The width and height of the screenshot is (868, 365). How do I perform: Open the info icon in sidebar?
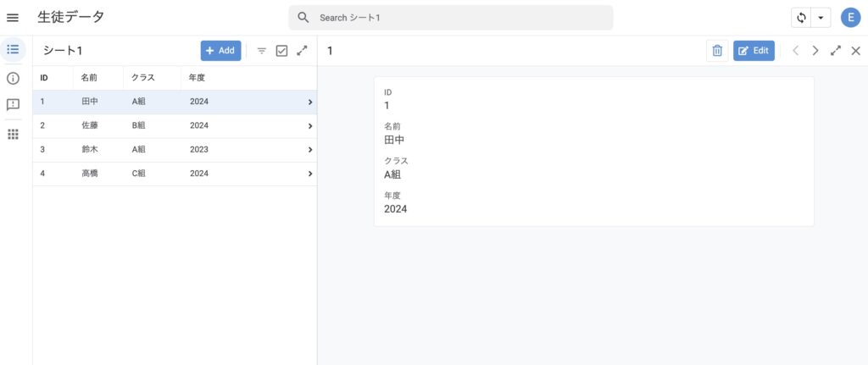click(13, 78)
